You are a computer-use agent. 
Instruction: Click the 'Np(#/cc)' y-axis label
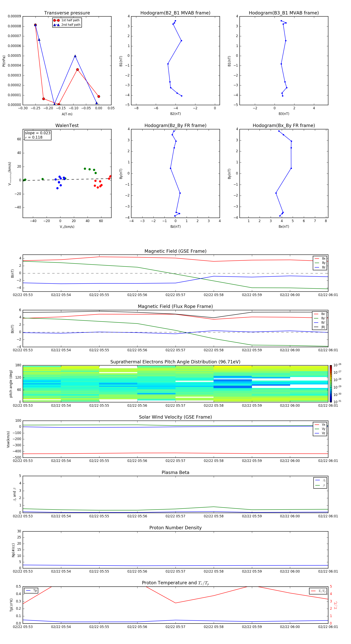(x=13, y=550)
